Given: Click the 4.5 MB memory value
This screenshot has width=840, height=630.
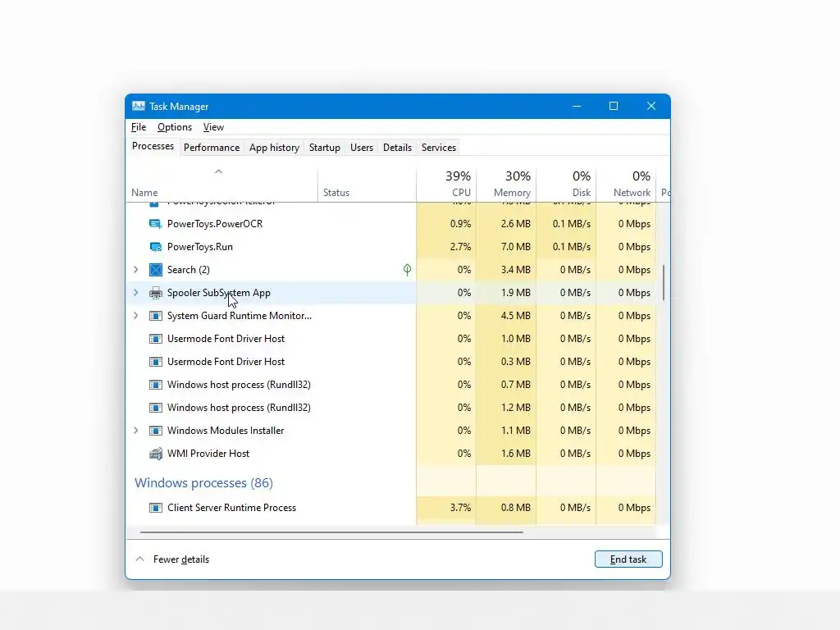Looking at the screenshot, I should coord(515,316).
